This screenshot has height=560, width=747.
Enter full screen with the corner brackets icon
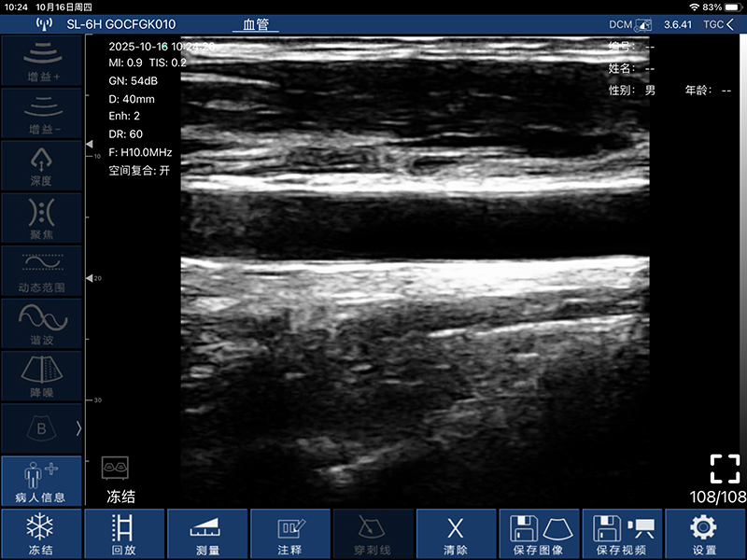(x=724, y=468)
